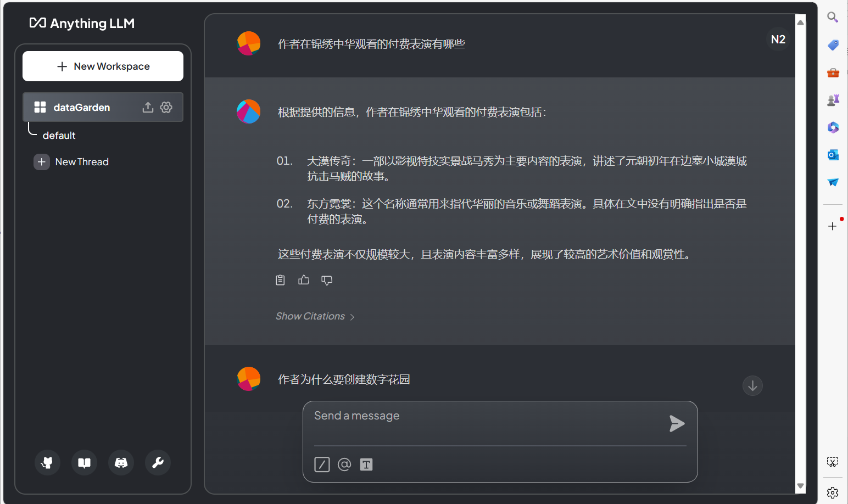
Task: Click the New Workspace button
Action: click(103, 66)
